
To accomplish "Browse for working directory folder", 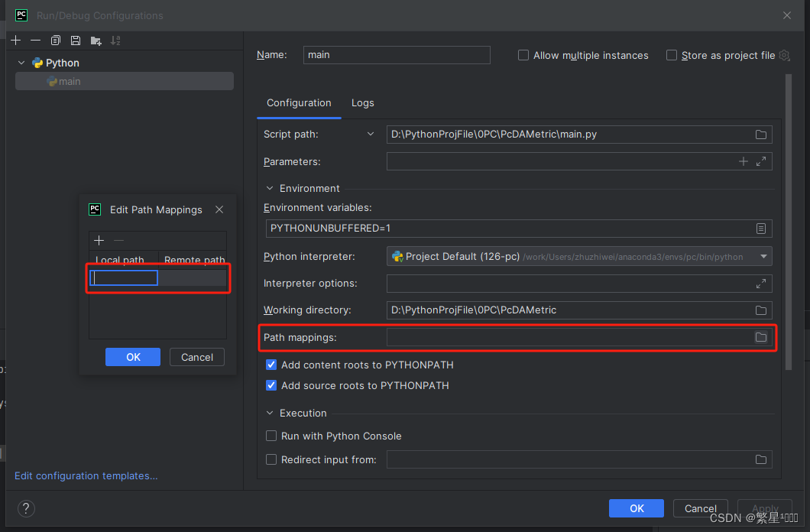I will [761, 310].
